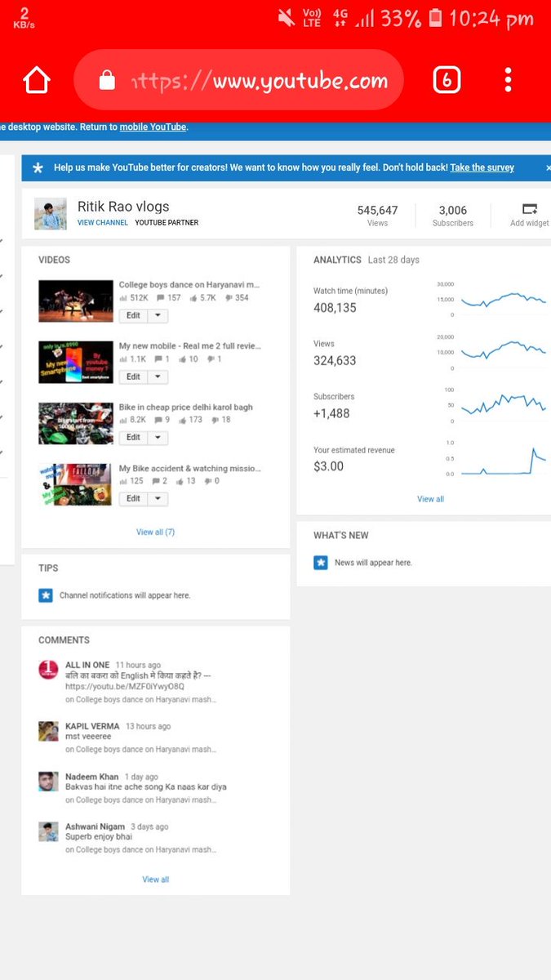Image resolution: width=551 pixels, height=980 pixels.
Task: Click Nadeem Khan commenter name
Action: pos(91,777)
